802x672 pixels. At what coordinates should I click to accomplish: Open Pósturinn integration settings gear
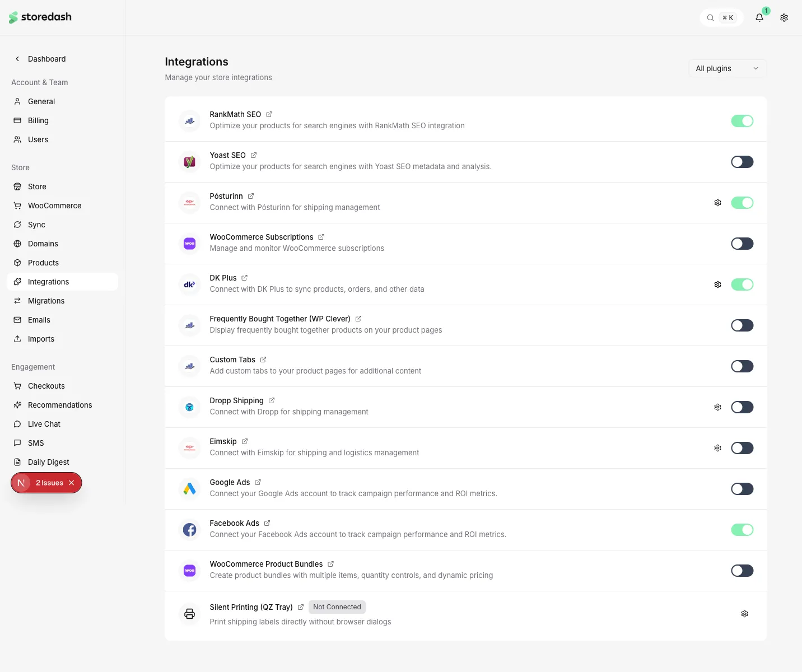coord(717,203)
